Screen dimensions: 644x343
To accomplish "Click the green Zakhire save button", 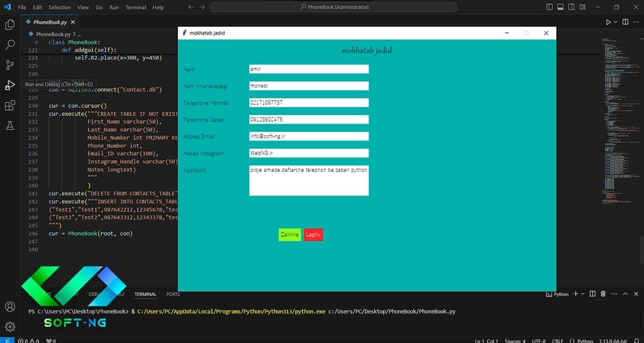I will 290,235.
